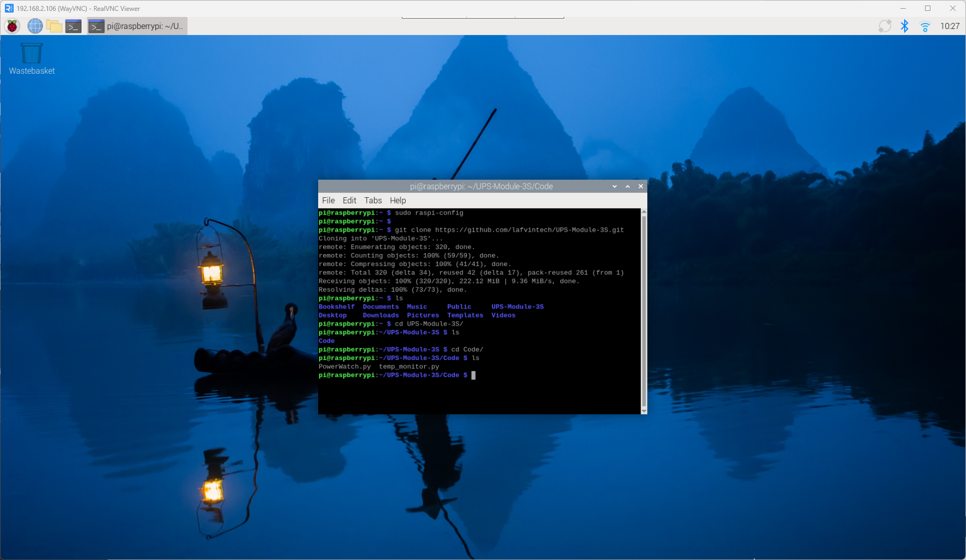Minimize the terminal window with the down chevron
966x560 pixels.
pos(614,186)
